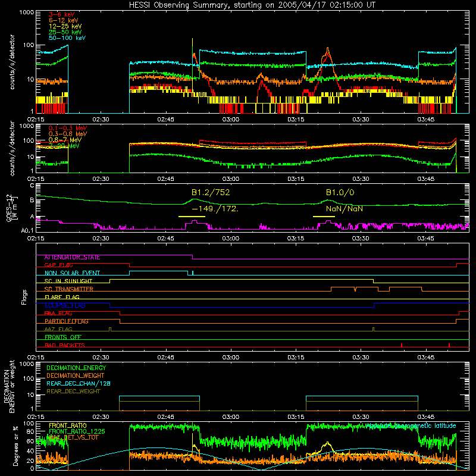Select the '3-6 keV' legend label
This screenshot has width=476, height=476.
61,14
